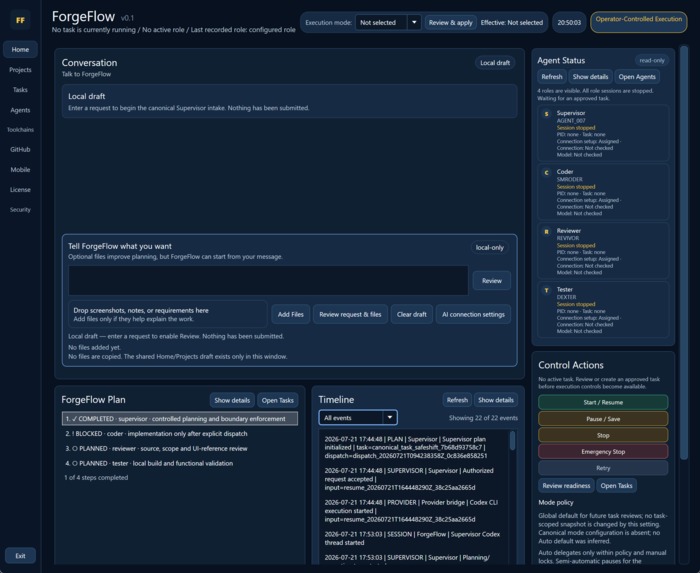700x573 pixels.
Task: Refresh the Agent Status panel
Action: 552,77
